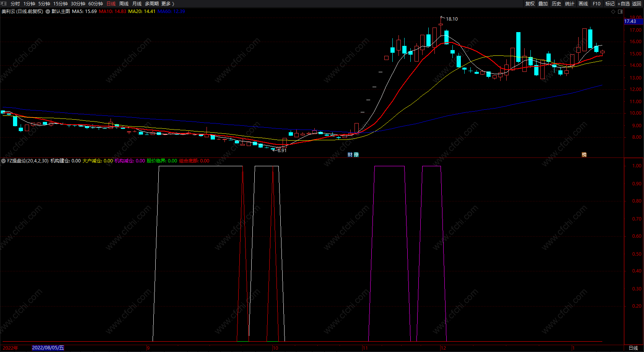
Task: Click the 2022/08/05/五 date label
Action: (x=48, y=348)
